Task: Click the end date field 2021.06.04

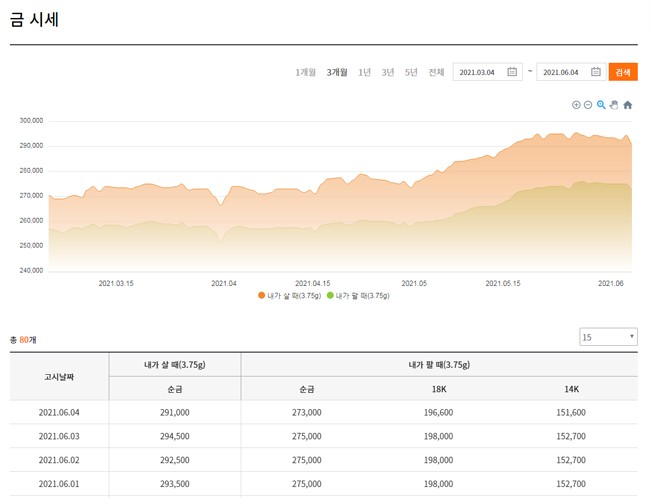Action: point(571,72)
